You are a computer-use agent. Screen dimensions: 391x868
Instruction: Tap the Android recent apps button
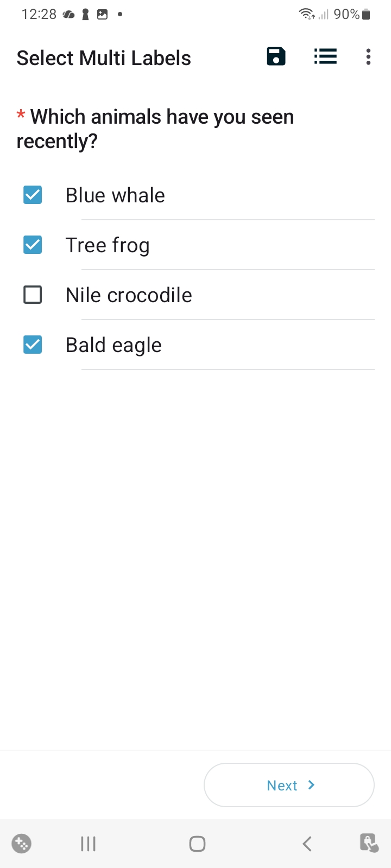pyautogui.click(x=88, y=844)
